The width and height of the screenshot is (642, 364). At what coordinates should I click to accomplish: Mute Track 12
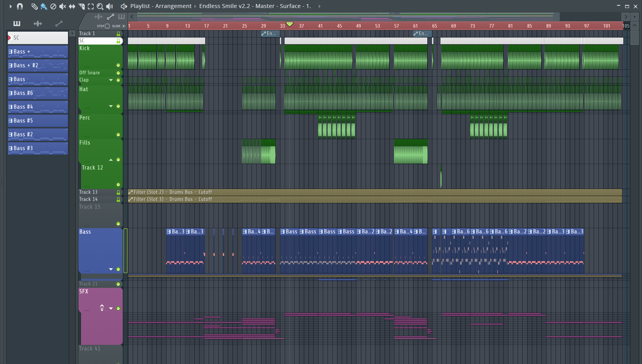pos(118,184)
